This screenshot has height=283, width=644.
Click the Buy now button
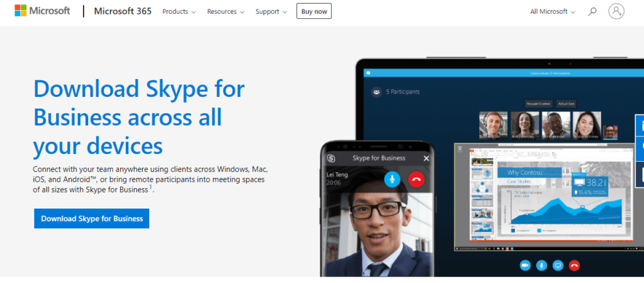[314, 11]
